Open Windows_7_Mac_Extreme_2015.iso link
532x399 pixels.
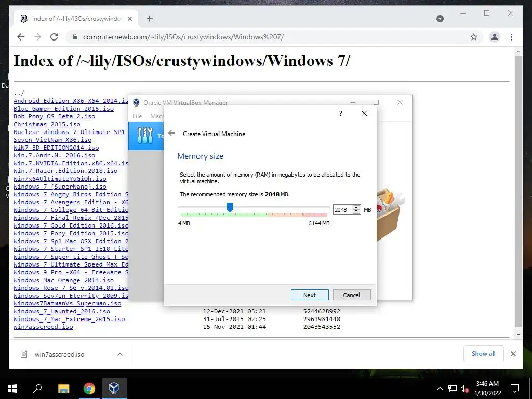(x=69, y=320)
